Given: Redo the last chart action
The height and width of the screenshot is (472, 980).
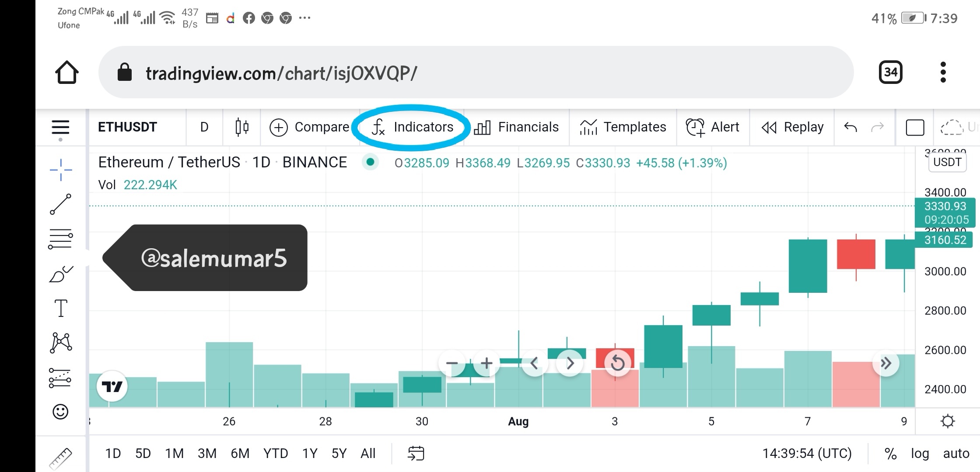Looking at the screenshot, I should pyautogui.click(x=878, y=127).
